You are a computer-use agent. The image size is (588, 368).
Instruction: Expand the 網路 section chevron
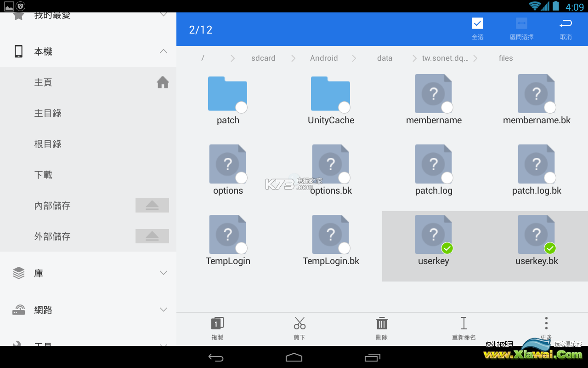pos(164,310)
